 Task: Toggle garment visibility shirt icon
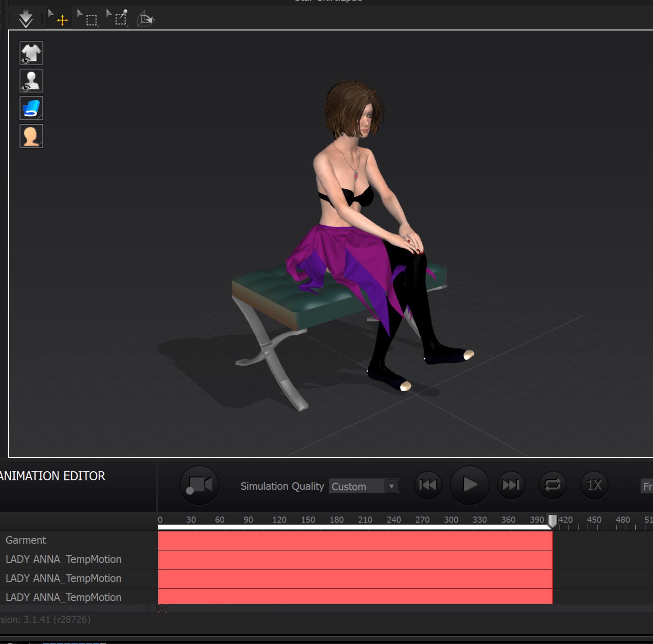point(31,53)
